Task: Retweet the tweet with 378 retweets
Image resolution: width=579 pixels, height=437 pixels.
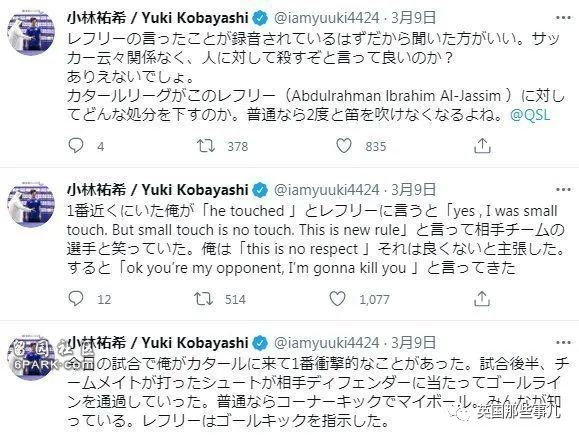Action: pyautogui.click(x=206, y=146)
